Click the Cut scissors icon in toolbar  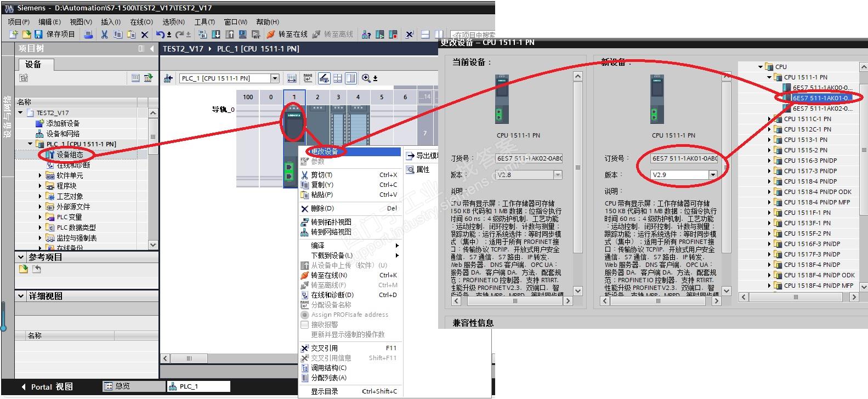[104, 35]
